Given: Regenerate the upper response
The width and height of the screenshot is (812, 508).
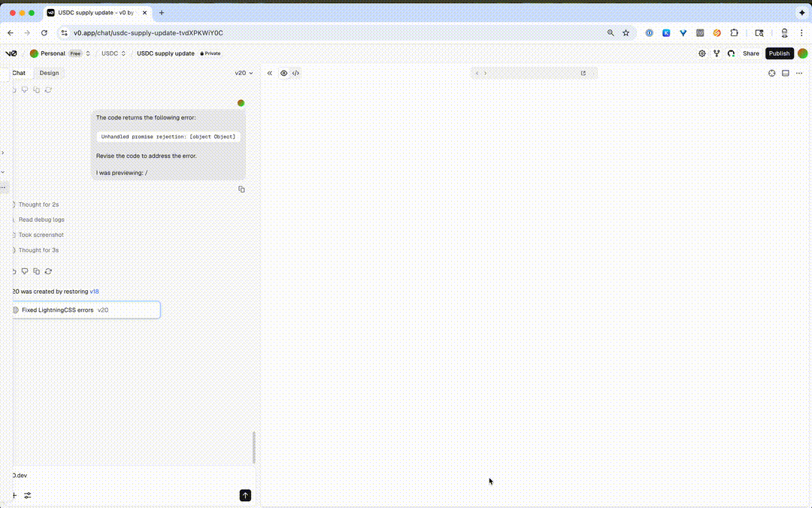Looking at the screenshot, I should [x=48, y=90].
